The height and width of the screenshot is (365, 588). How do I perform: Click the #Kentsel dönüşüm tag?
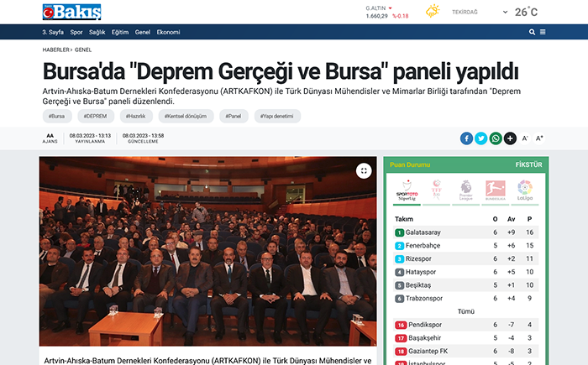click(x=186, y=116)
